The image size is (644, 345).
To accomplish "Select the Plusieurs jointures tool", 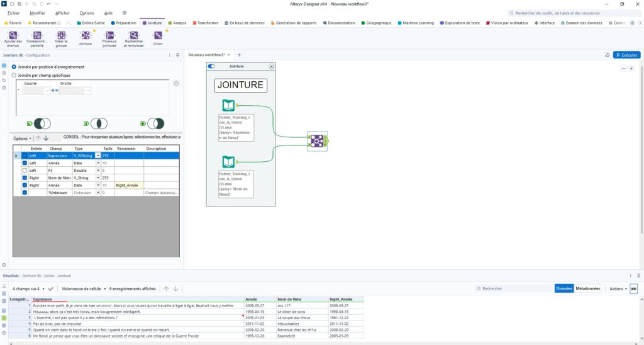I will coord(109,39).
